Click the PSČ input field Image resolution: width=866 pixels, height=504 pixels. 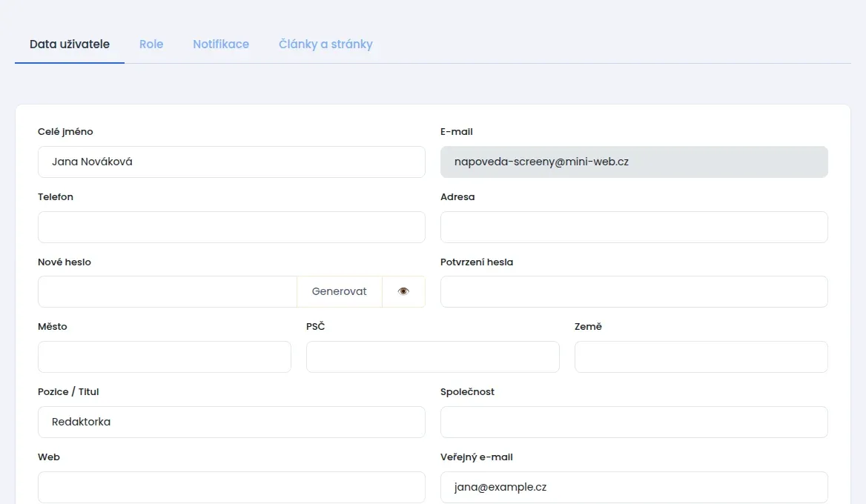point(433,357)
